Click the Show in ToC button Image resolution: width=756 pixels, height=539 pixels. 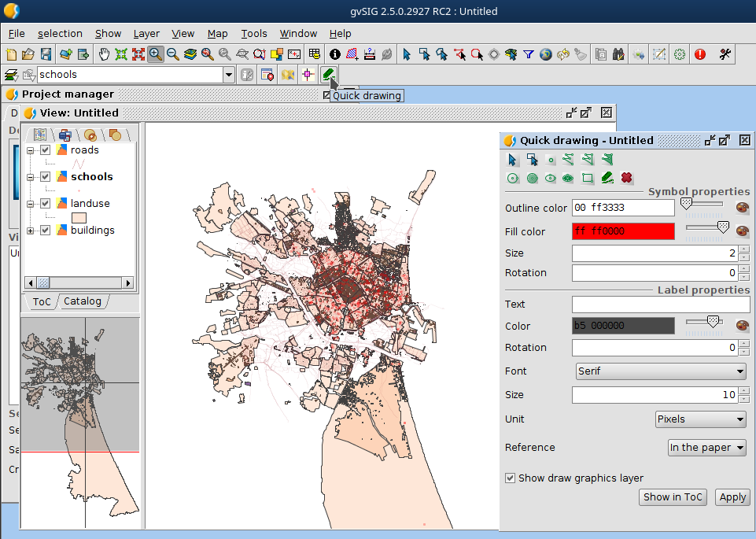[x=673, y=497]
